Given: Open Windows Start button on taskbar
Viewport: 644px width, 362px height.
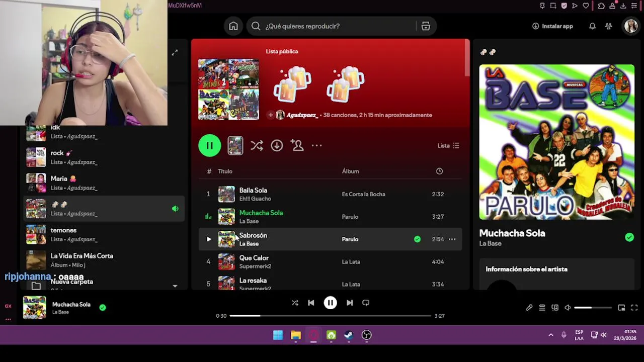Looking at the screenshot, I should [278, 335].
